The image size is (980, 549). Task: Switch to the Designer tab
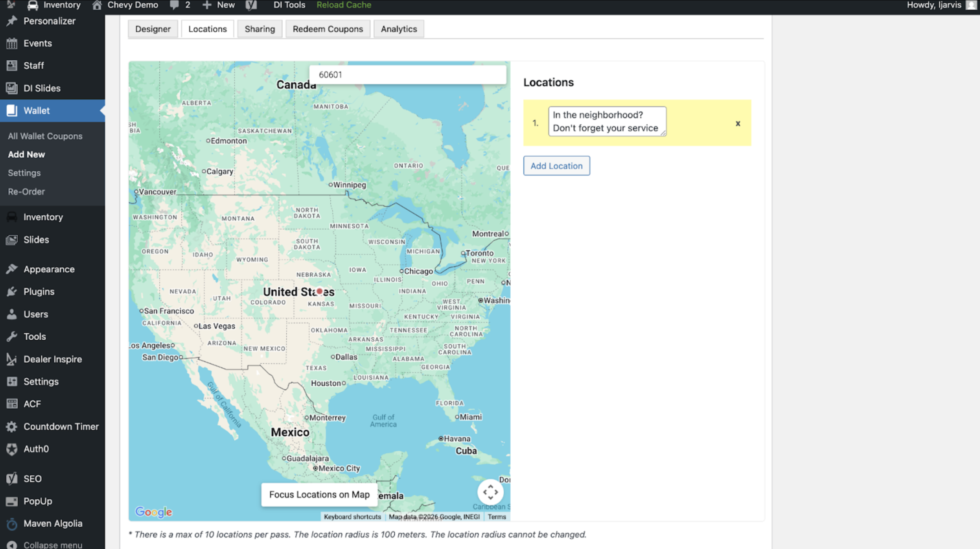(153, 29)
